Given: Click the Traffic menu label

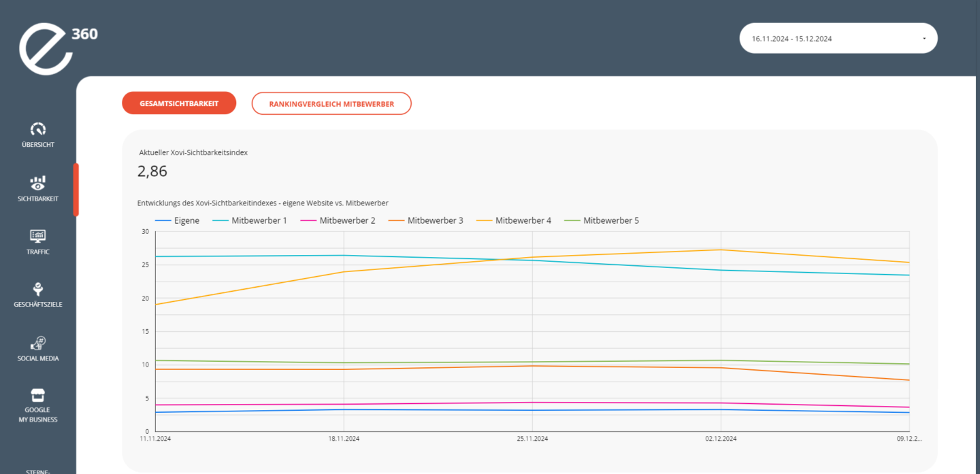Looking at the screenshot, I should pos(38,252).
